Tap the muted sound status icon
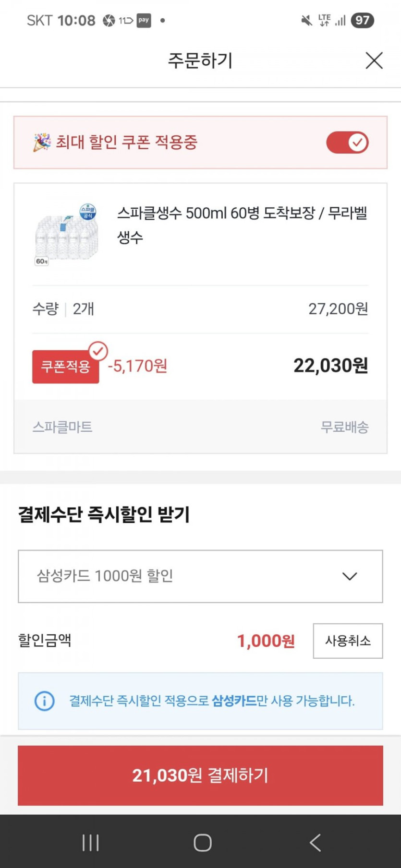 [306, 21]
